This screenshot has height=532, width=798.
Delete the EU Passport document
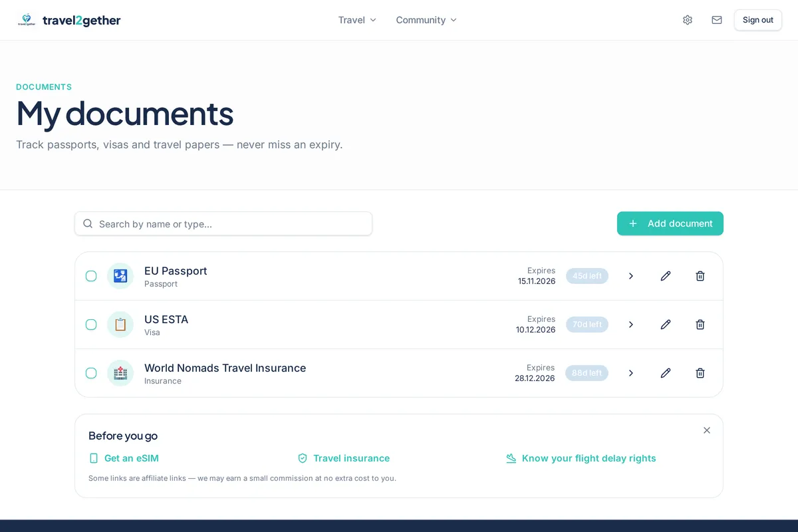click(700, 276)
